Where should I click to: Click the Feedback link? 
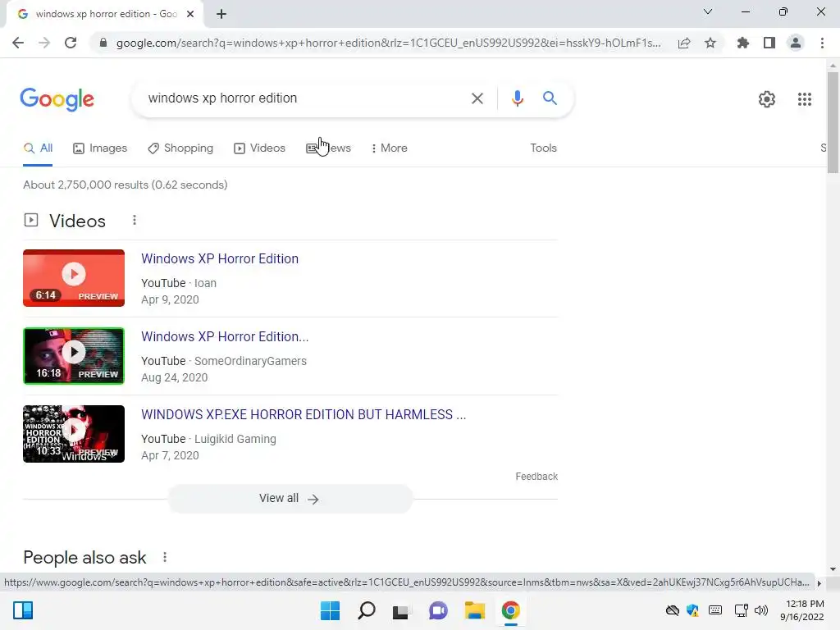pyautogui.click(x=536, y=477)
